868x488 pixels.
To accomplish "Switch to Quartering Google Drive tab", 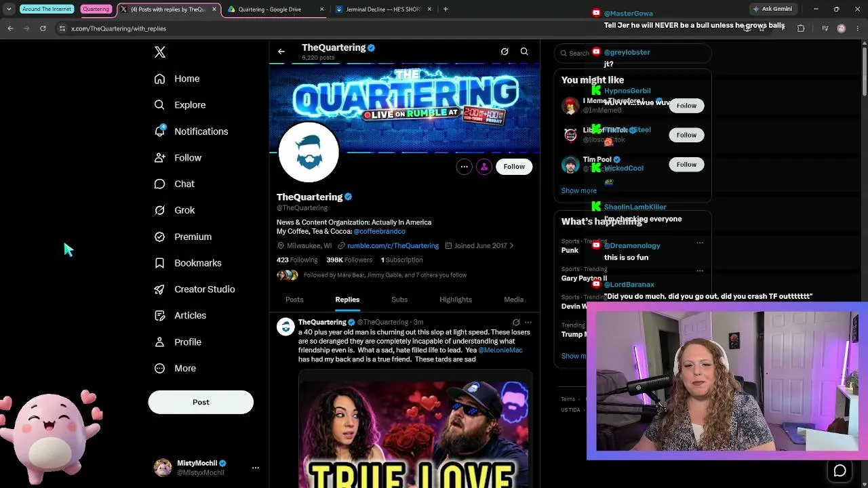I will (x=274, y=9).
